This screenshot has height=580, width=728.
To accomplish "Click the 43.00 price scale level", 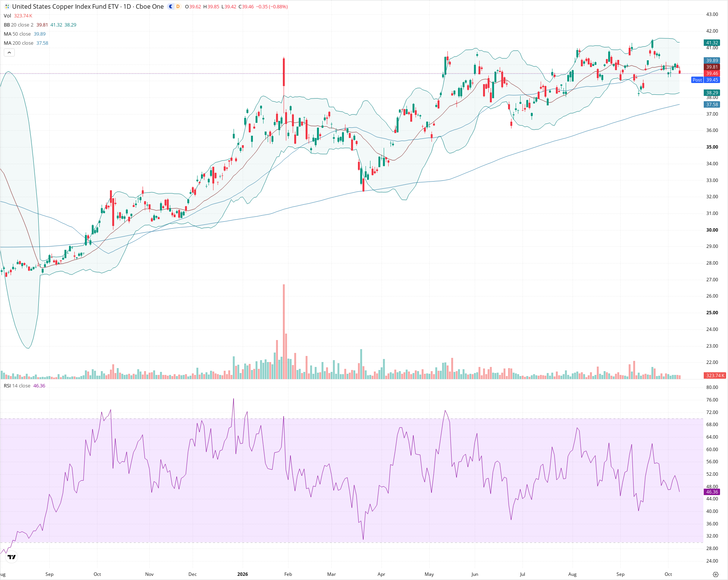I will coord(712,14).
